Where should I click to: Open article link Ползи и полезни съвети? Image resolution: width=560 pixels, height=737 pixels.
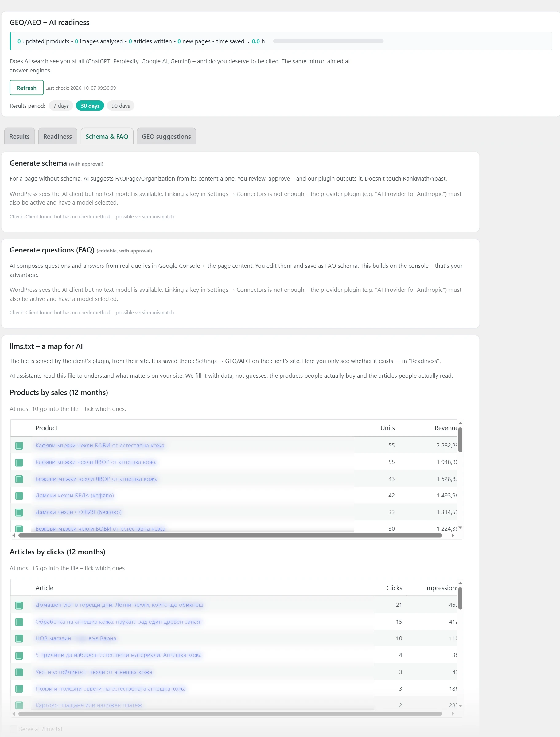[x=110, y=689]
